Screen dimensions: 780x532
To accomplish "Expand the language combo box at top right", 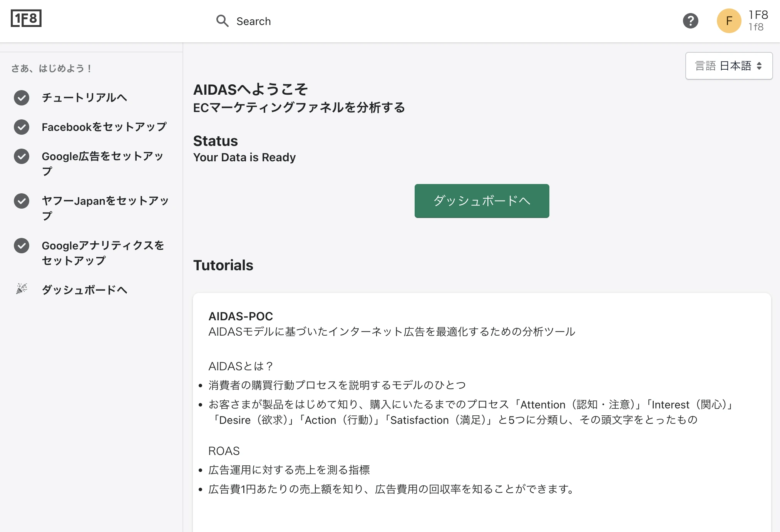I will point(728,66).
